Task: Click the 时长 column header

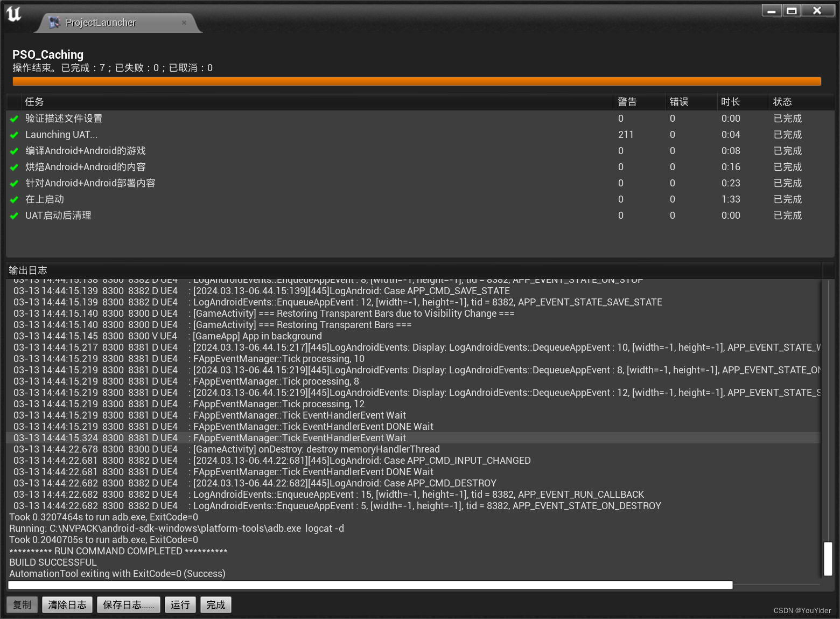Action: point(730,101)
